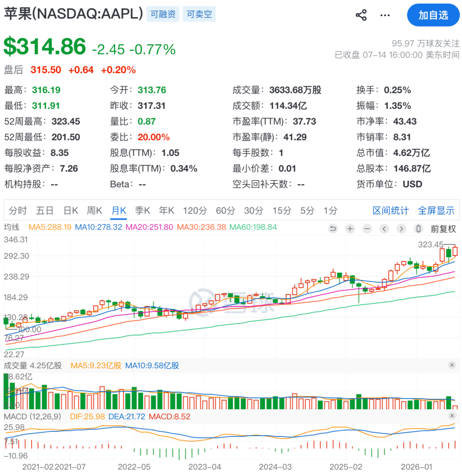Viewport: 462px width, 476px height.
Task: Click 成交量 4.25亿股 label
Action: tap(33, 366)
